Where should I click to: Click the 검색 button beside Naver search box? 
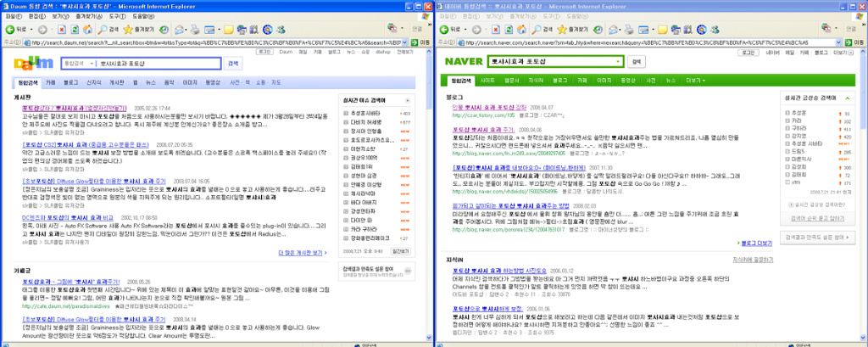click(636, 61)
